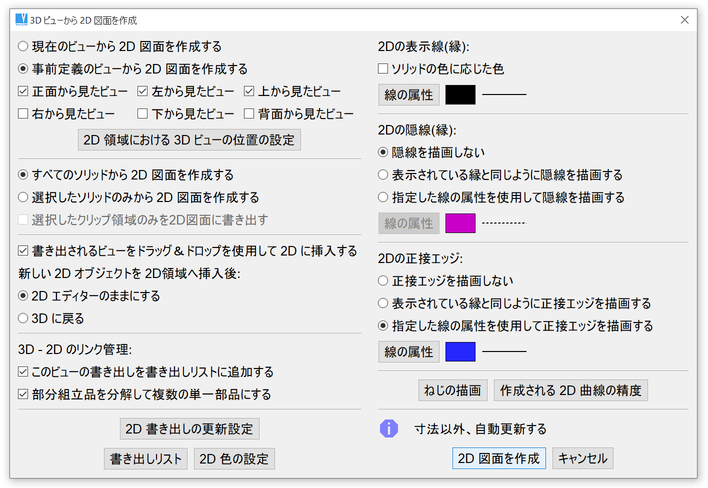This screenshot has height=488, width=708.
Task: Choose 指定した線の属性を使用して隠線を描画する
Action: (x=384, y=197)
